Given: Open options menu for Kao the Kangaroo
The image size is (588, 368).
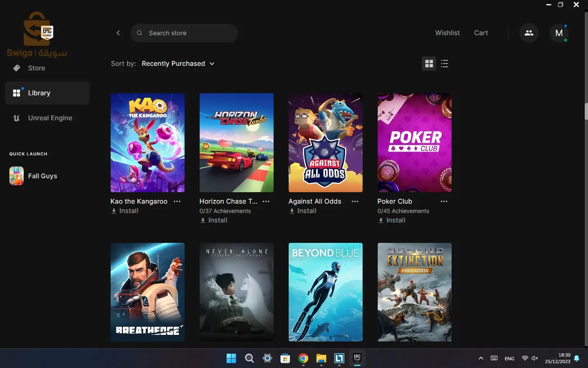Looking at the screenshot, I should tap(177, 202).
